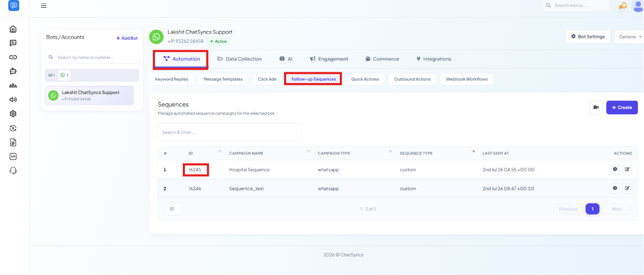The height and width of the screenshot is (275, 644).
Task: Click clock icon for Hospital Sequence
Action: tap(615, 170)
